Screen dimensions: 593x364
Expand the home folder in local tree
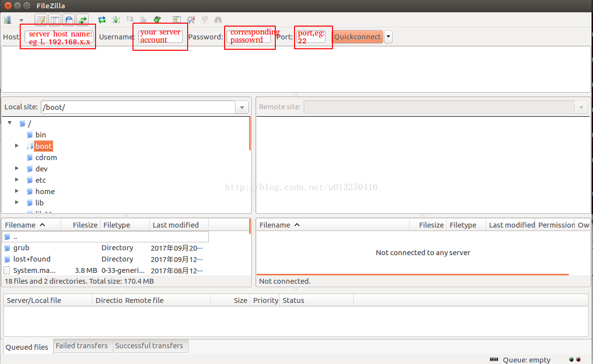coord(17,192)
